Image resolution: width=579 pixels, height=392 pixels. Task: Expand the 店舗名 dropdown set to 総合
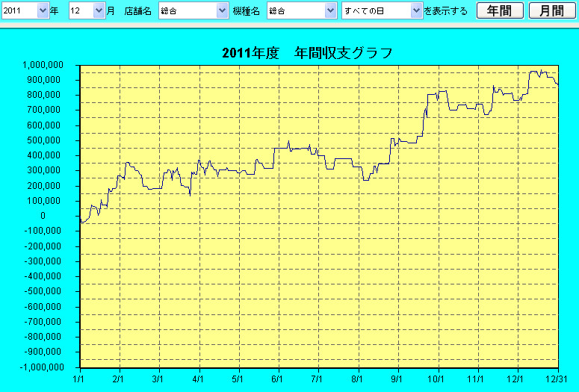193,10
